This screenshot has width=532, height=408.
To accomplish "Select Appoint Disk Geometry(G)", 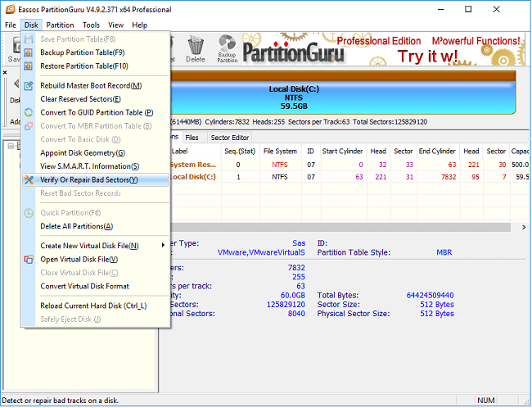I will [x=96, y=153].
